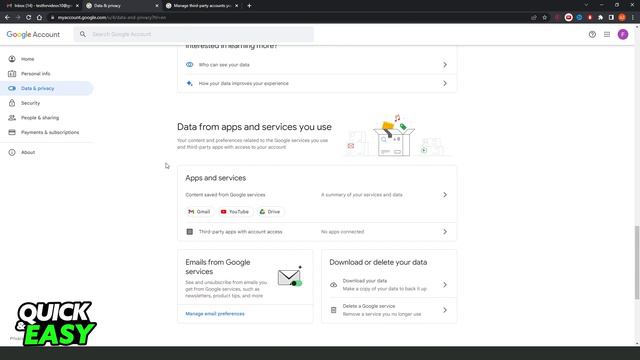640x360 pixels.
Task: Click the Personal info ID card icon
Action: (12, 73)
